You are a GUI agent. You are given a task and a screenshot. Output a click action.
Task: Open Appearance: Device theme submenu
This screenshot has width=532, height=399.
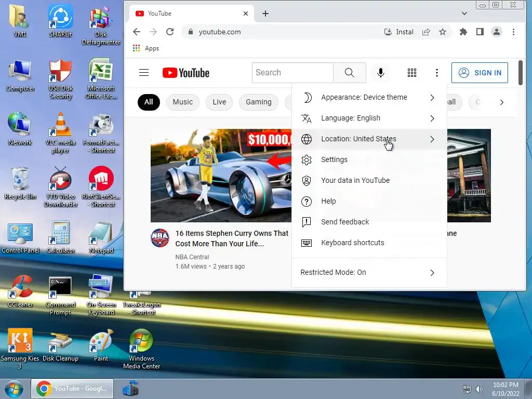pyautogui.click(x=369, y=97)
